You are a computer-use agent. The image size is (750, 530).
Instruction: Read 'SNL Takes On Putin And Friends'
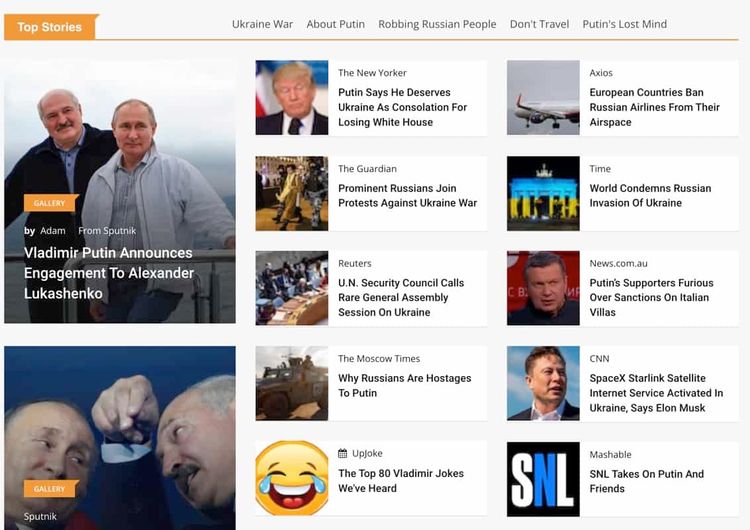pyautogui.click(x=647, y=481)
